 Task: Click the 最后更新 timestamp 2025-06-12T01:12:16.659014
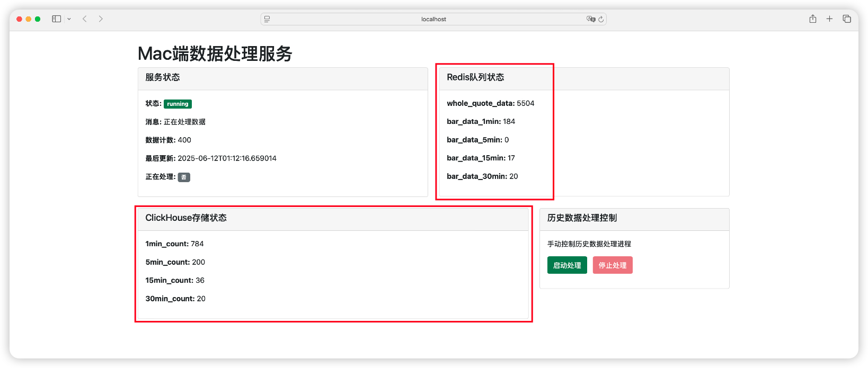[x=227, y=158]
